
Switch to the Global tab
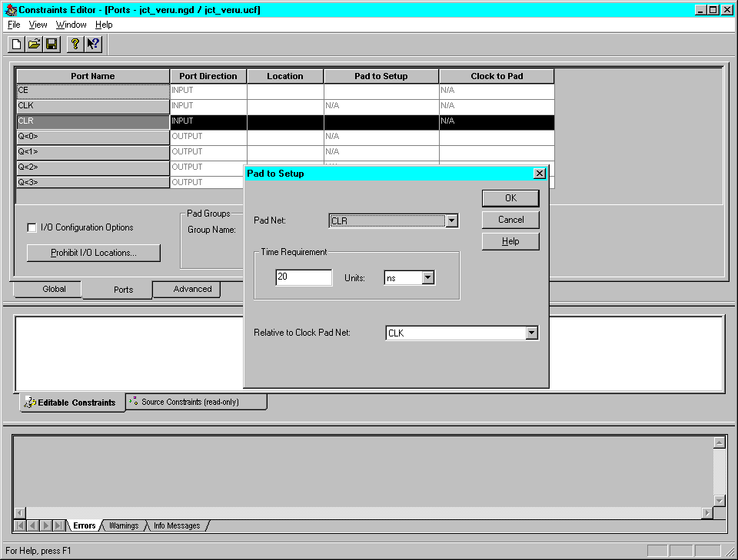[x=54, y=289]
